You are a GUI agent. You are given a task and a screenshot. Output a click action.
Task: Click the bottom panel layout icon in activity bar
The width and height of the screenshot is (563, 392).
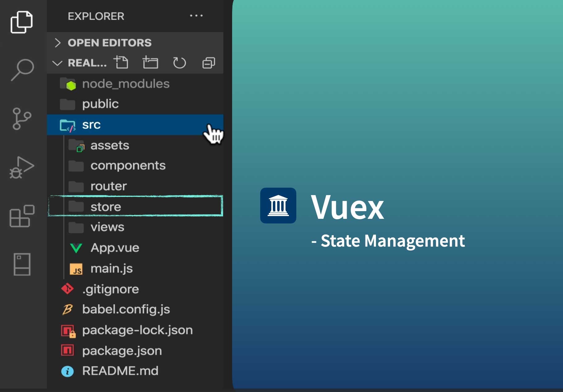coord(22,264)
